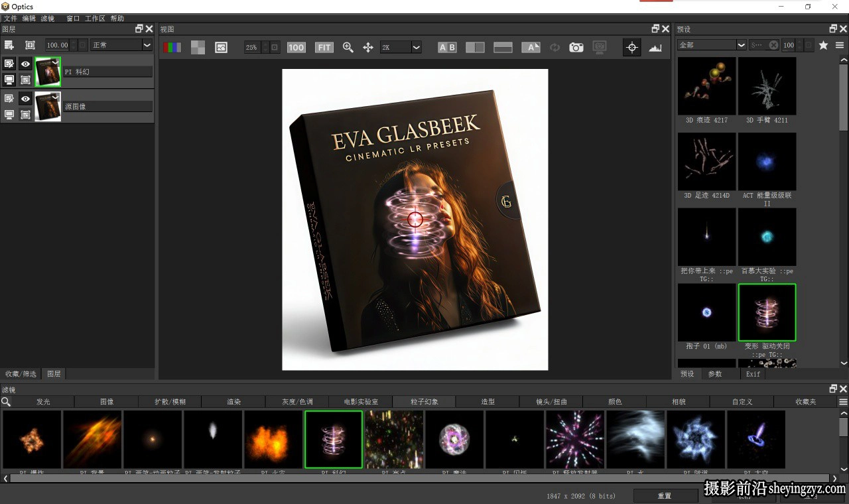Open the filters panel hamburger menu
The width and height of the screenshot is (849, 504).
pyautogui.click(x=843, y=402)
